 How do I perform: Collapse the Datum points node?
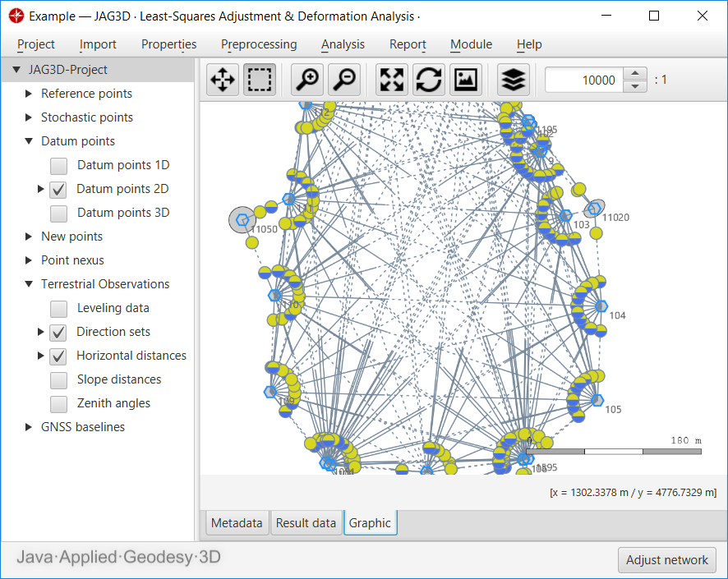click(x=29, y=141)
